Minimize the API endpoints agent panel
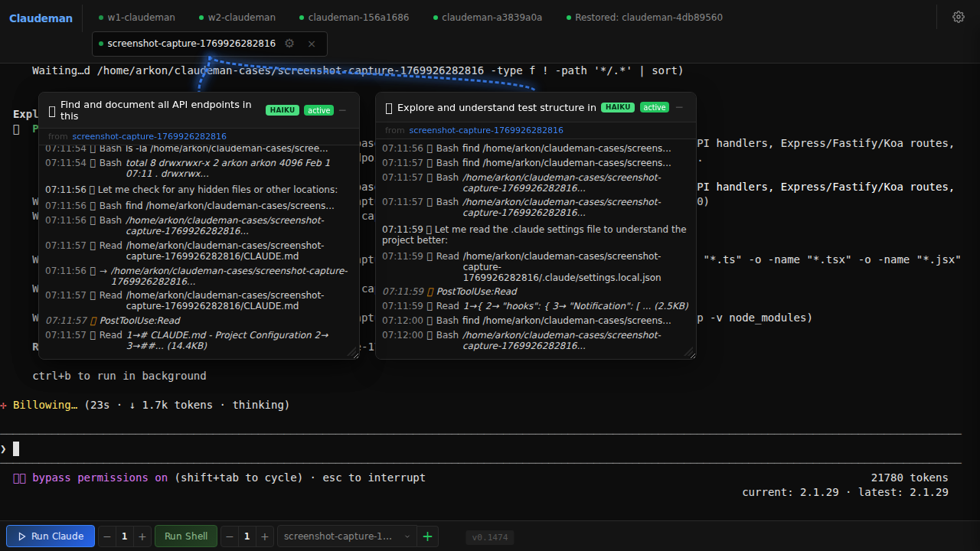 (342, 110)
